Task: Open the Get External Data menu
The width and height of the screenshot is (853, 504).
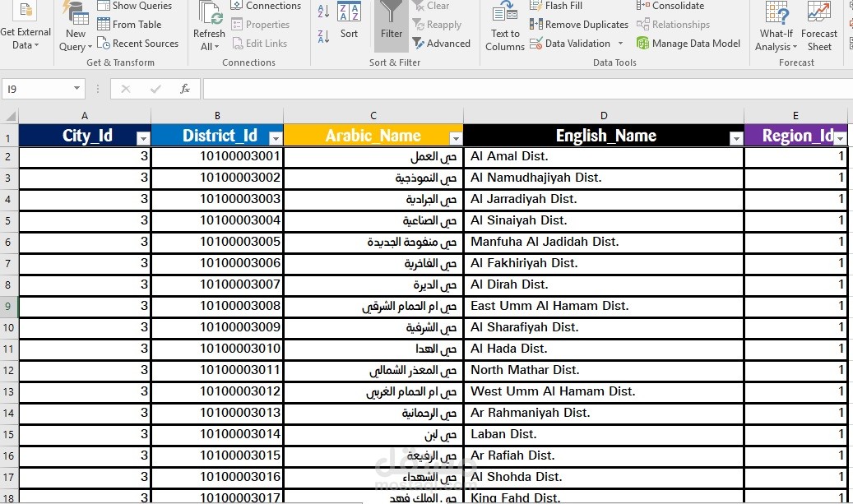Action: (x=25, y=26)
